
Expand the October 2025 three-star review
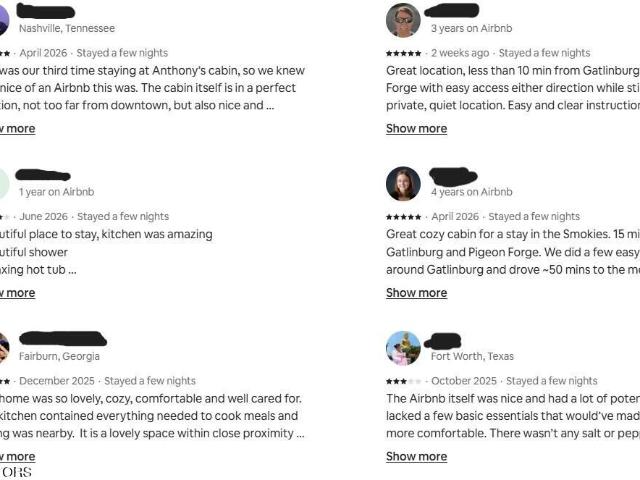click(416, 456)
